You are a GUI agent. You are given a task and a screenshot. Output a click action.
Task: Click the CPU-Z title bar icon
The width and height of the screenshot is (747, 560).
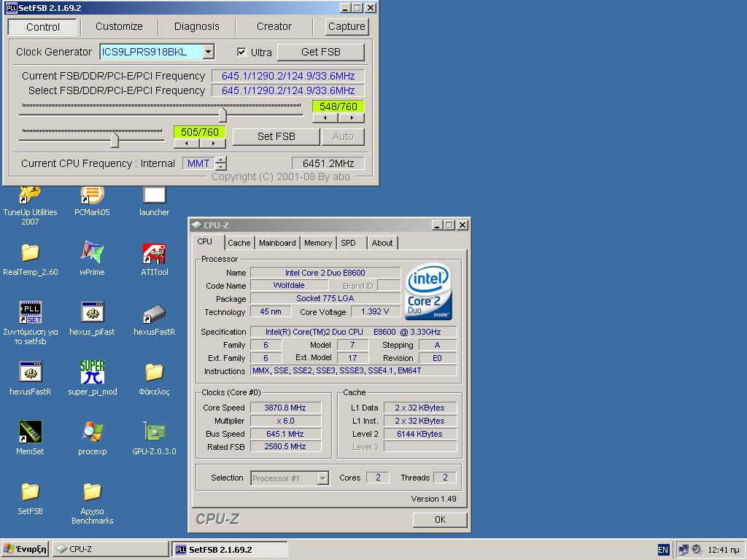tap(197, 225)
